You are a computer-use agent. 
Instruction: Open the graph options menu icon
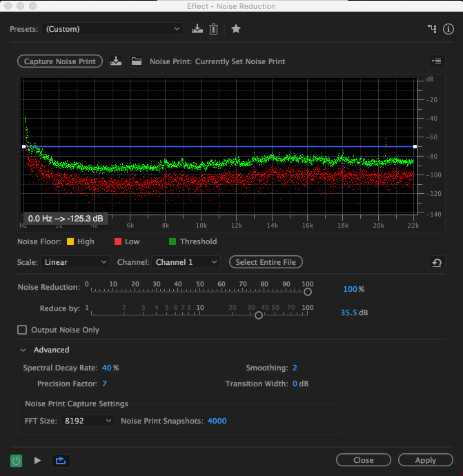tap(435, 61)
